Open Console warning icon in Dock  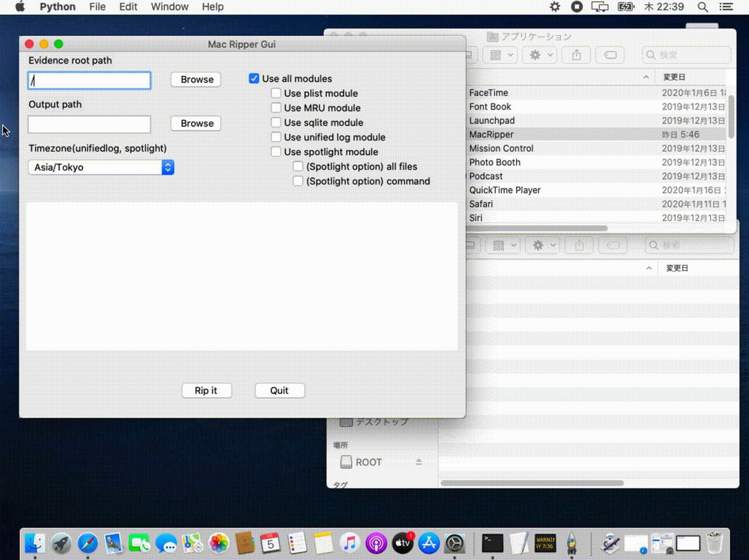point(545,543)
